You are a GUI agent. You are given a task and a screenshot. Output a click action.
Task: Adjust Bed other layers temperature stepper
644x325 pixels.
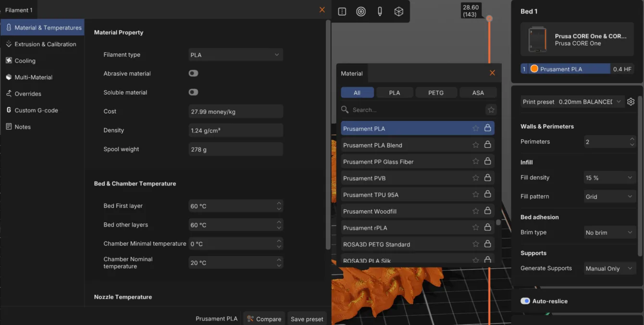click(x=279, y=225)
